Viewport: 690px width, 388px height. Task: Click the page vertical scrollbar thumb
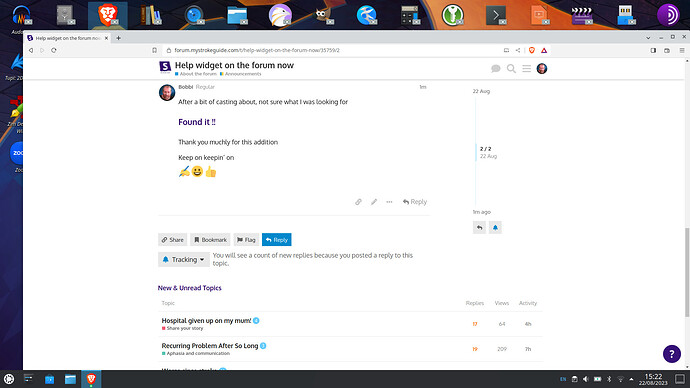pyautogui.click(x=687, y=272)
